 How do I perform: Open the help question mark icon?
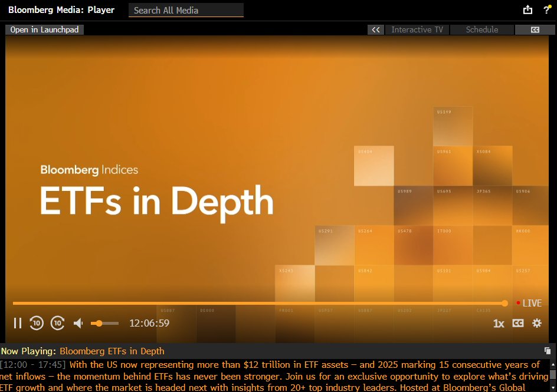[x=546, y=10]
